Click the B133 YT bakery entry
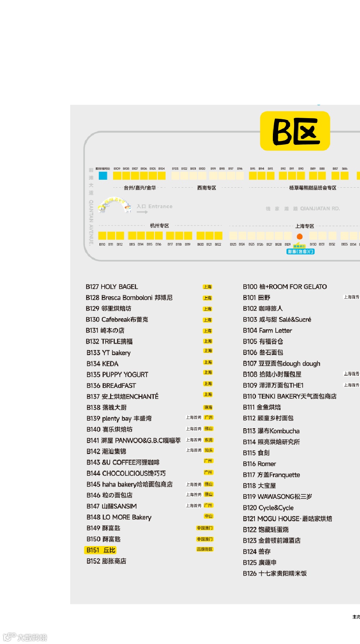Viewport: 360px width, 644px height. (109, 353)
